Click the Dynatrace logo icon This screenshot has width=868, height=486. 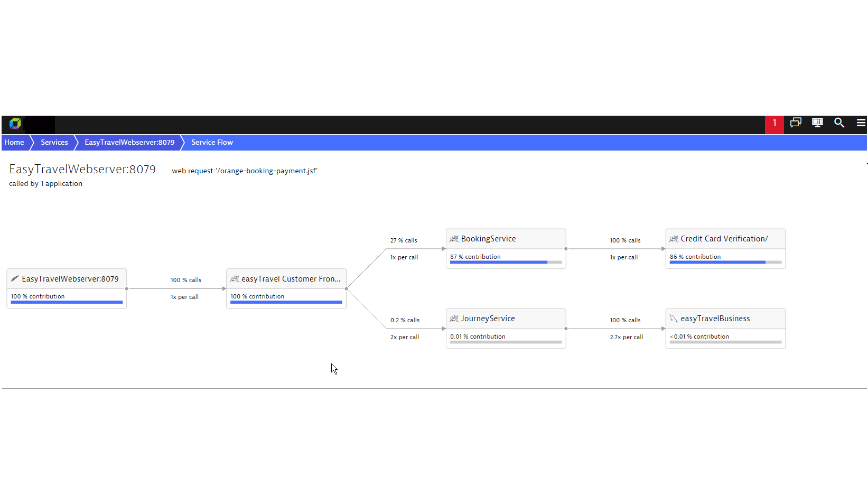(15, 124)
